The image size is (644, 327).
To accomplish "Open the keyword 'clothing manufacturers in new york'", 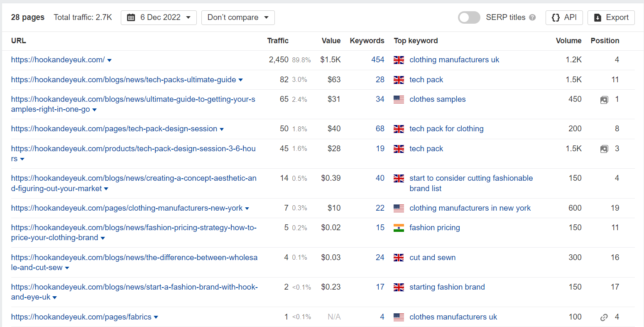I will 470,208.
